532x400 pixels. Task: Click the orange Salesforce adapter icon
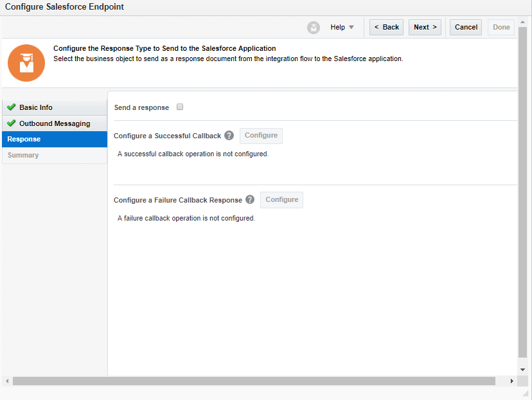[26, 63]
